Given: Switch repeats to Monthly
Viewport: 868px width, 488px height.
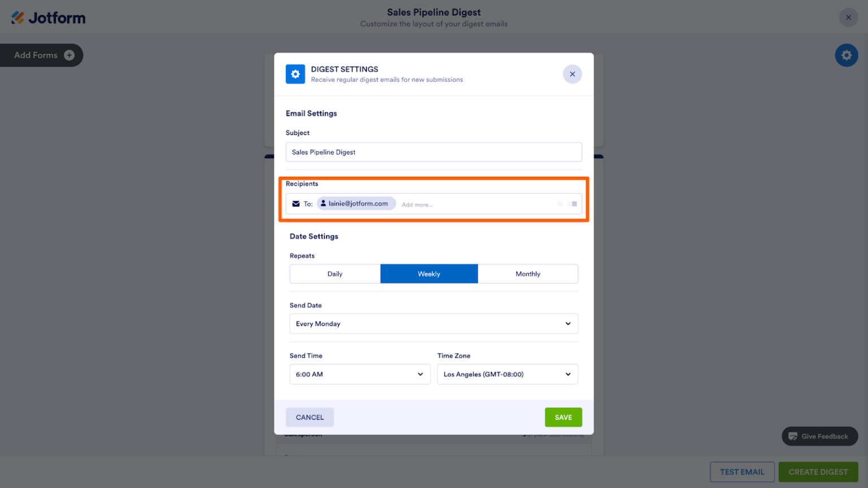Looking at the screenshot, I should (527, 273).
